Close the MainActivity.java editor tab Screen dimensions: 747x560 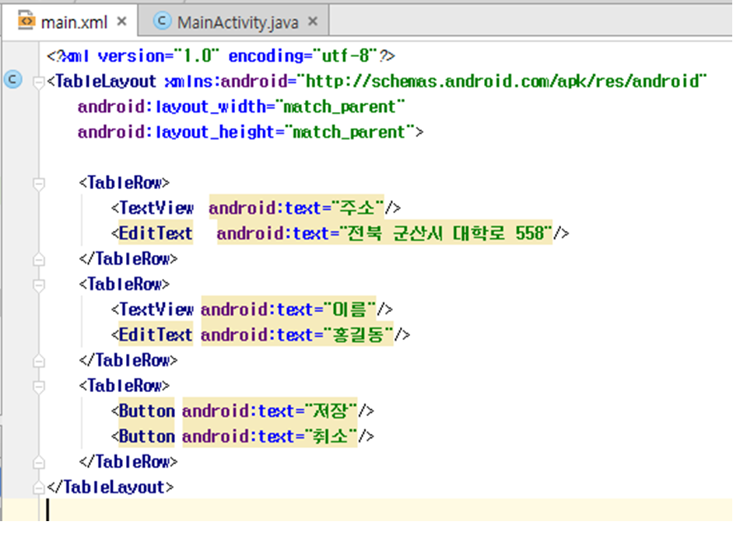(x=313, y=22)
